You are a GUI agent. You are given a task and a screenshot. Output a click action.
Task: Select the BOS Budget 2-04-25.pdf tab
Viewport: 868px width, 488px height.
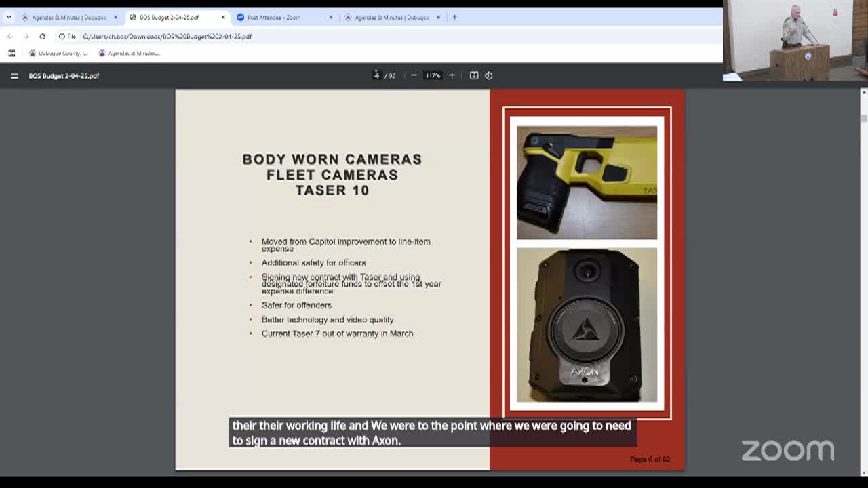click(x=175, y=18)
